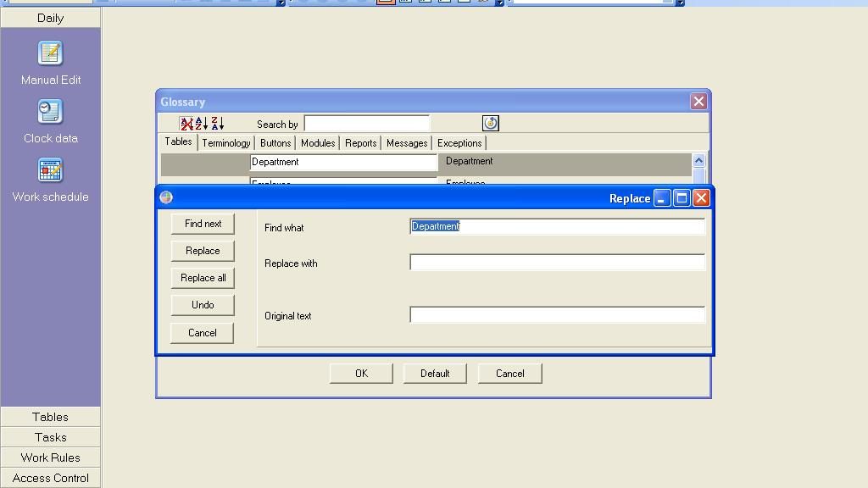Click the refresh icon beside Search by
868x488 pixels.
click(x=490, y=124)
